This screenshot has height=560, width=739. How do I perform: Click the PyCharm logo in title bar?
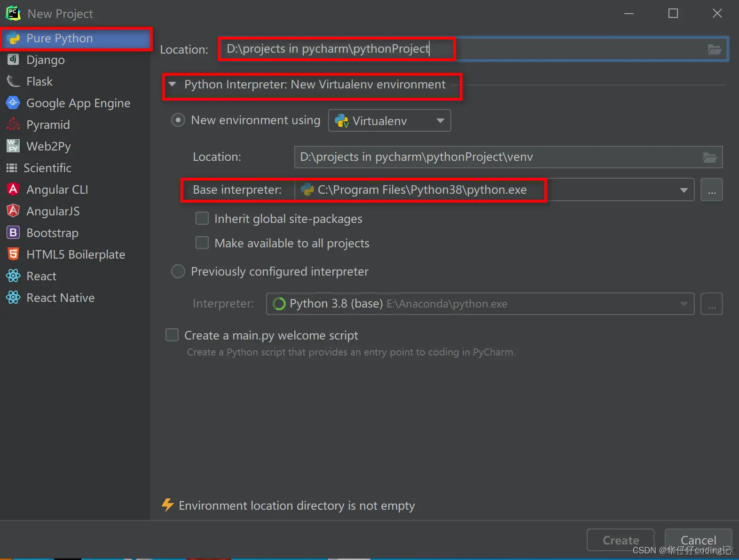coord(13,13)
